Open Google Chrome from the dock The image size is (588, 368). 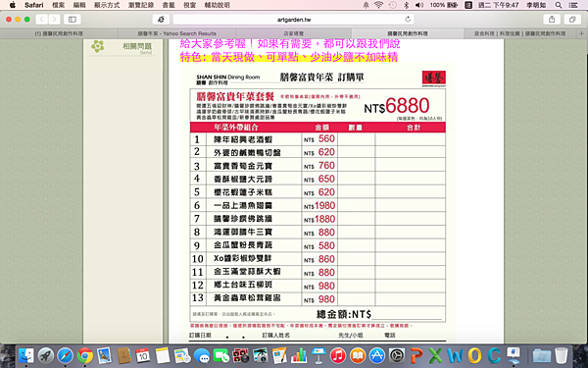[x=85, y=355]
